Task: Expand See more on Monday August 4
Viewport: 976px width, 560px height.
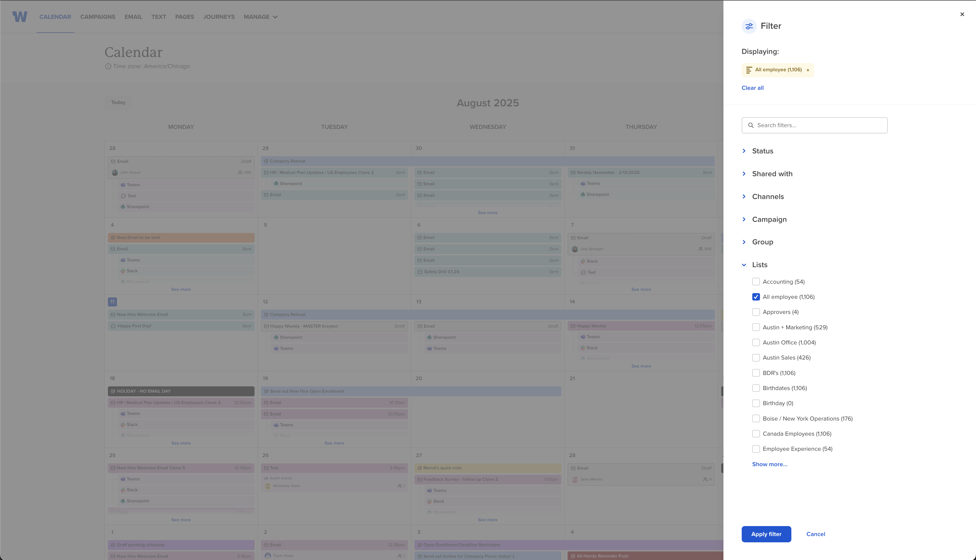Action: pos(181,290)
